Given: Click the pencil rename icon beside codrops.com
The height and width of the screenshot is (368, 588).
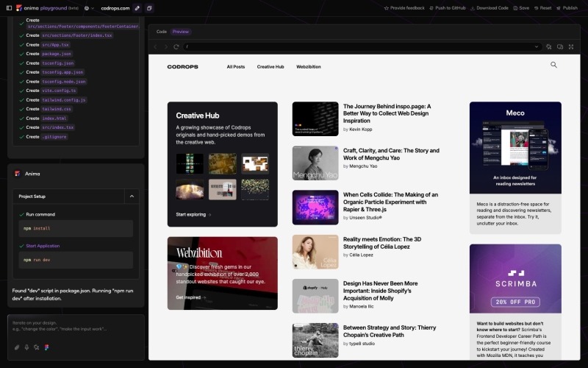Looking at the screenshot, I should tap(137, 8).
